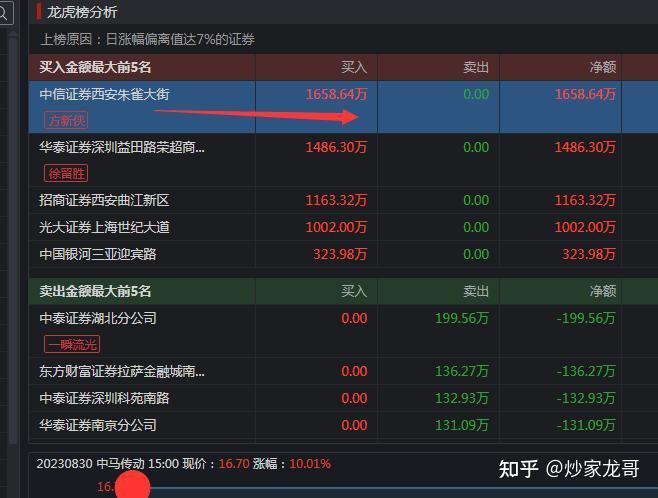The height and width of the screenshot is (498, 658).
Task: Click sell amount 131.09万
Action: coord(462,425)
